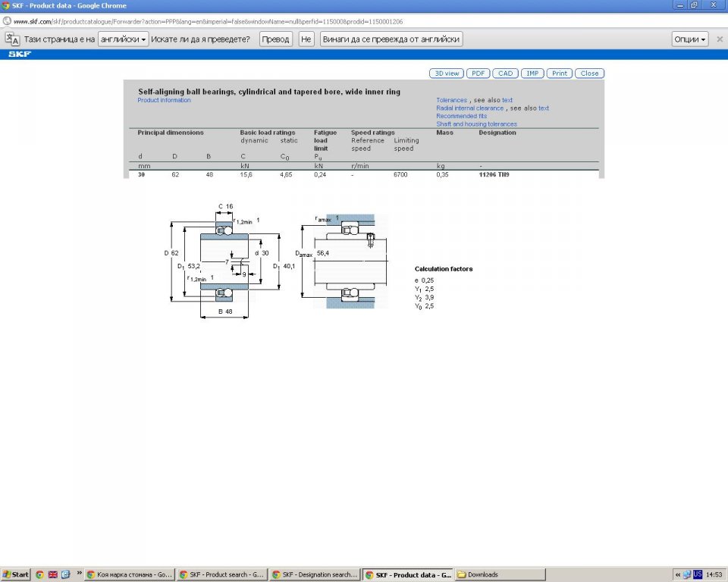Click the 'Product information' link

(165, 100)
